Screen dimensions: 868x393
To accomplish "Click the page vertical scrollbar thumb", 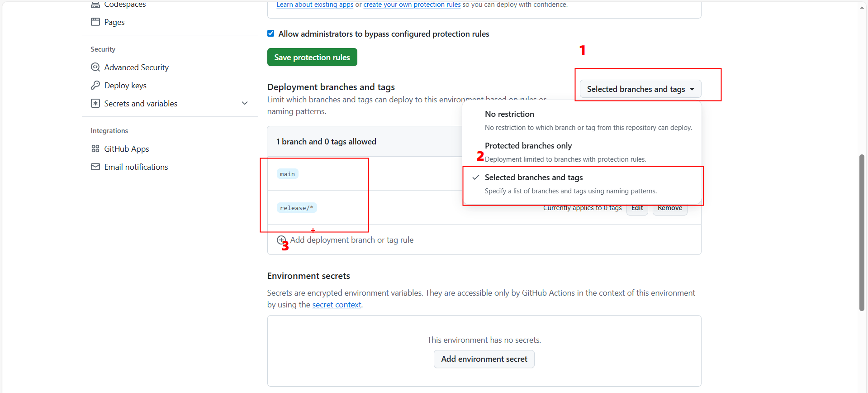I will coord(862,232).
